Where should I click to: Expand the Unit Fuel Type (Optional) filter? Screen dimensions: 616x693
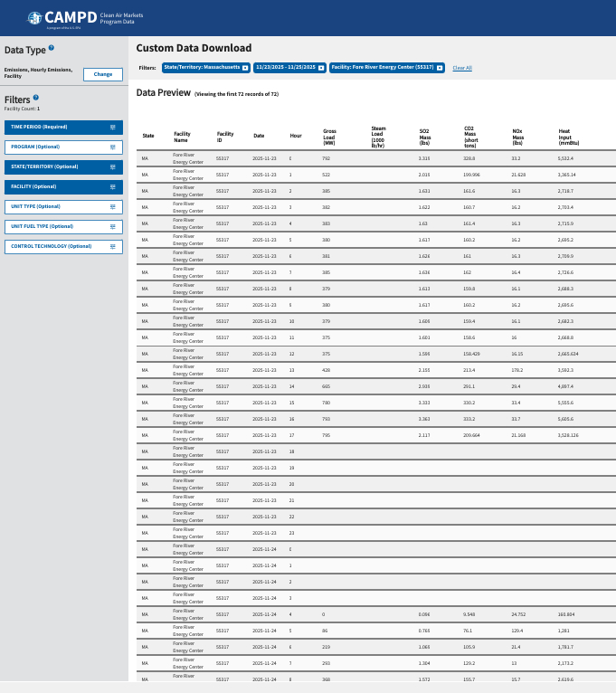pyautogui.click(x=63, y=226)
